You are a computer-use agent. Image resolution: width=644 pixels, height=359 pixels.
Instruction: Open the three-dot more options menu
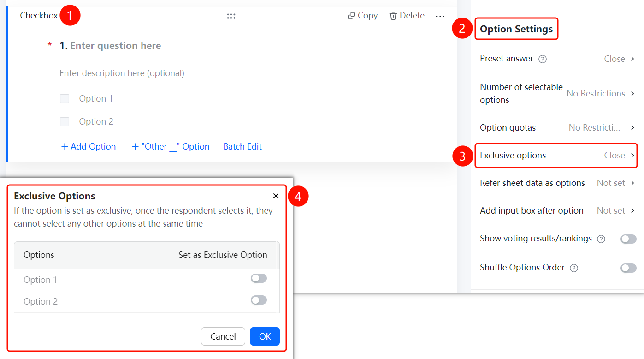[x=440, y=16]
